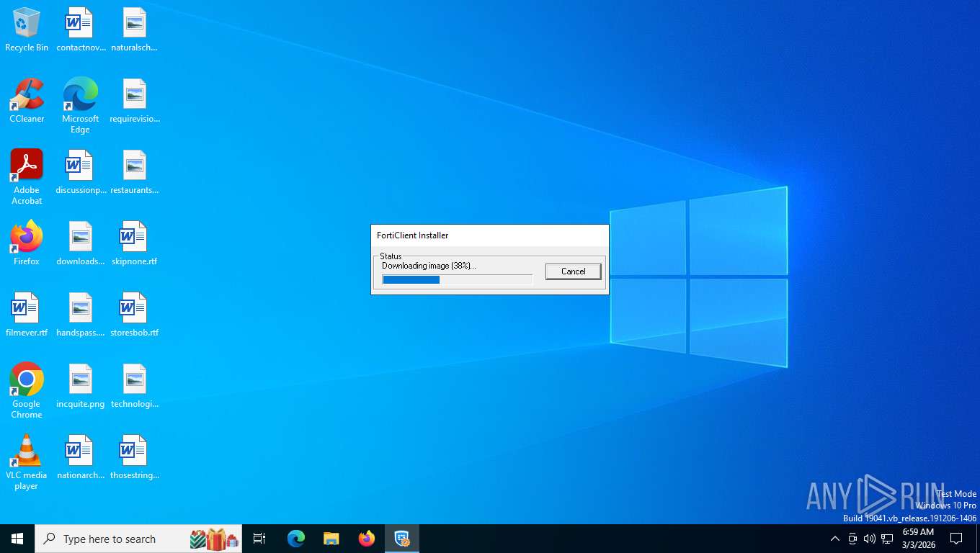Click the Meet Now tray icon
This screenshot has width=980, height=553.
coord(852,539)
